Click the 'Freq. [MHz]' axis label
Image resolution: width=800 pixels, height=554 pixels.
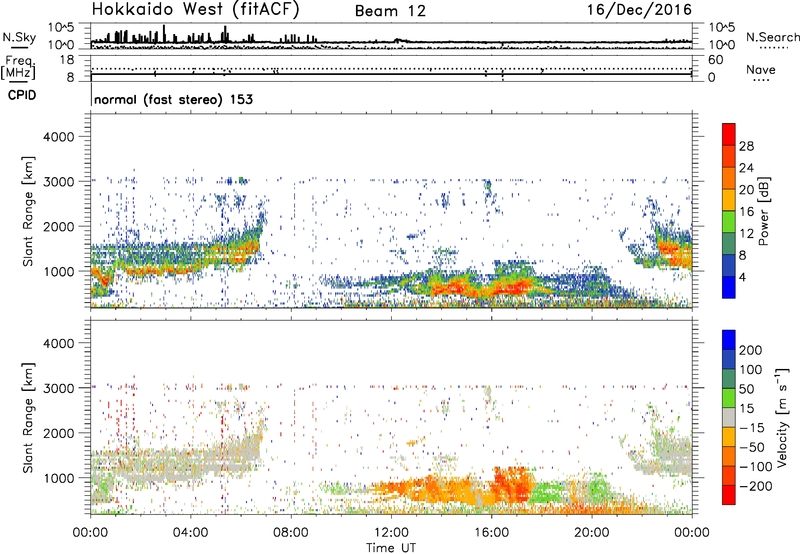point(19,67)
